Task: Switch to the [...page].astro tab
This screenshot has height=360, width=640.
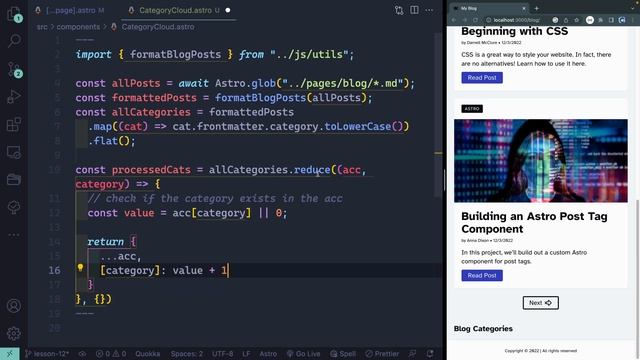Action: point(70,10)
